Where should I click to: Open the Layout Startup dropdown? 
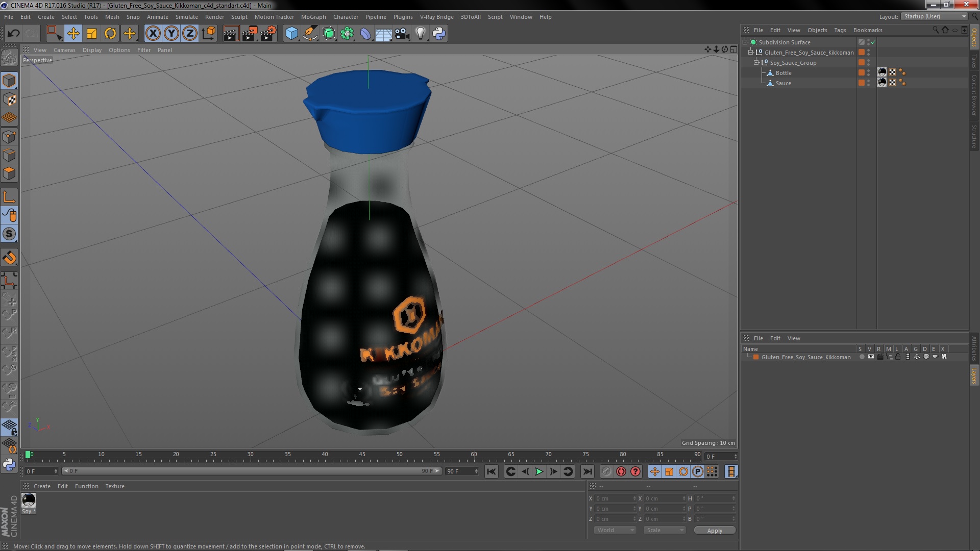(x=935, y=16)
